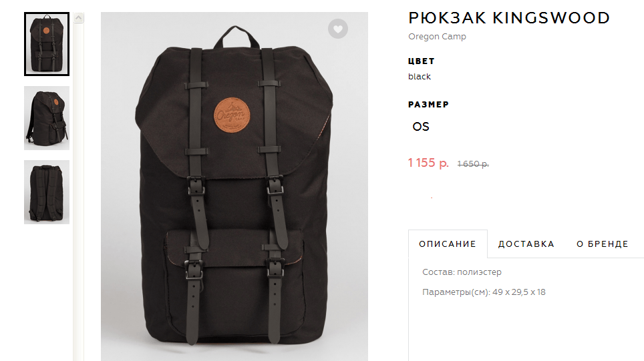Open the ДОСТАВКА tab

click(x=526, y=244)
